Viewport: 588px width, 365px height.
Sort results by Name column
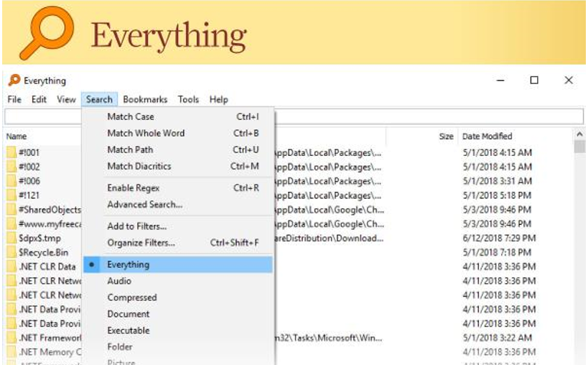point(17,137)
